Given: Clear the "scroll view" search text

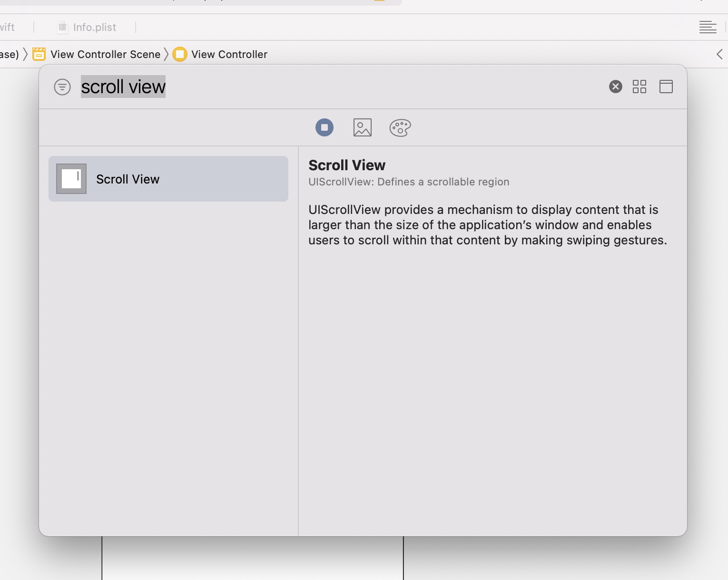Looking at the screenshot, I should coord(615,87).
